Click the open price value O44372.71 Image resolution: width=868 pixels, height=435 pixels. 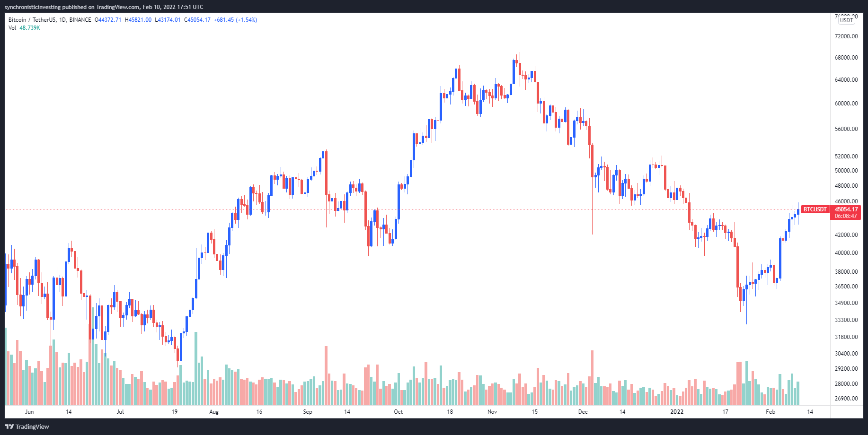point(108,20)
